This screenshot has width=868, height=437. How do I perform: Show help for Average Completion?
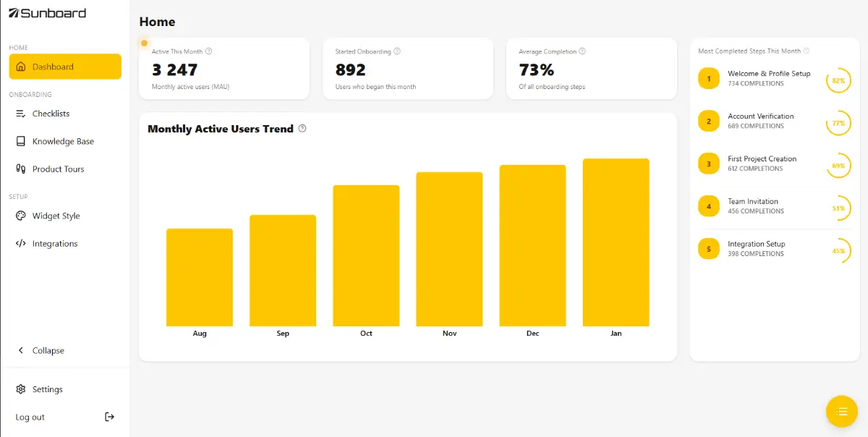click(582, 51)
